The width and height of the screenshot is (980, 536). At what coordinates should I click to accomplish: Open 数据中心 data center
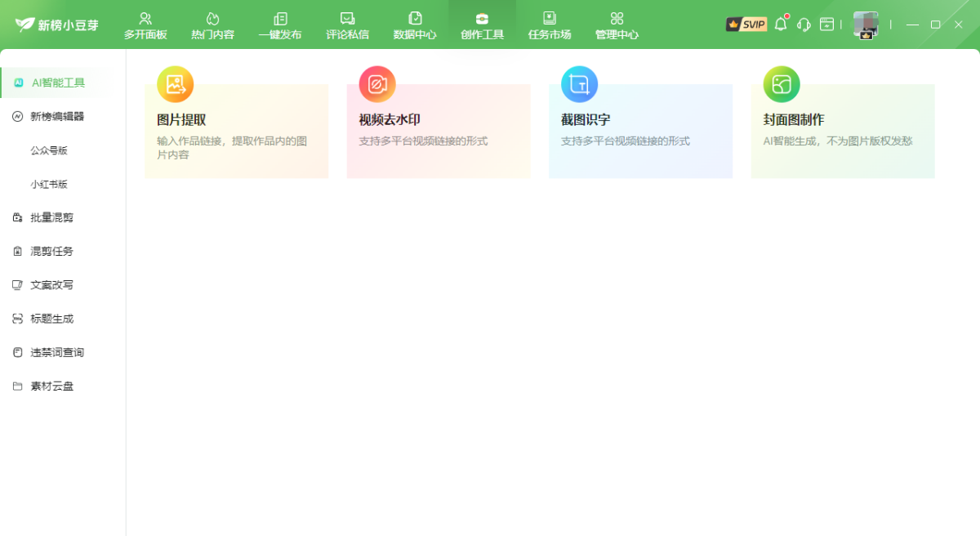coord(415,24)
